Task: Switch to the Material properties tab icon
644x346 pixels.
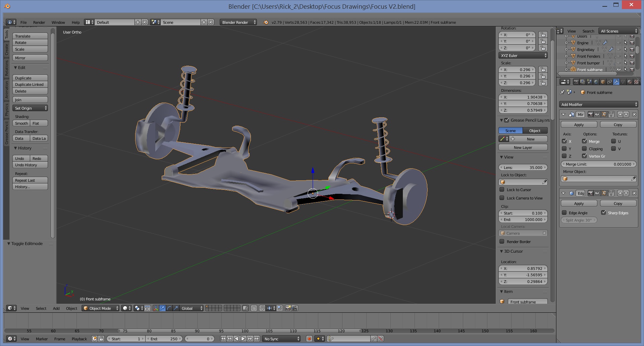Action: pyautogui.click(x=630, y=82)
